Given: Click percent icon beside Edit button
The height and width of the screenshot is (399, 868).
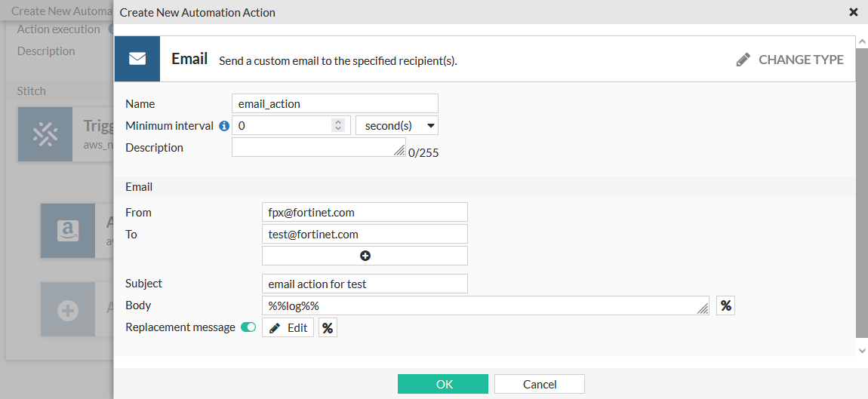Looking at the screenshot, I should pyautogui.click(x=328, y=327).
